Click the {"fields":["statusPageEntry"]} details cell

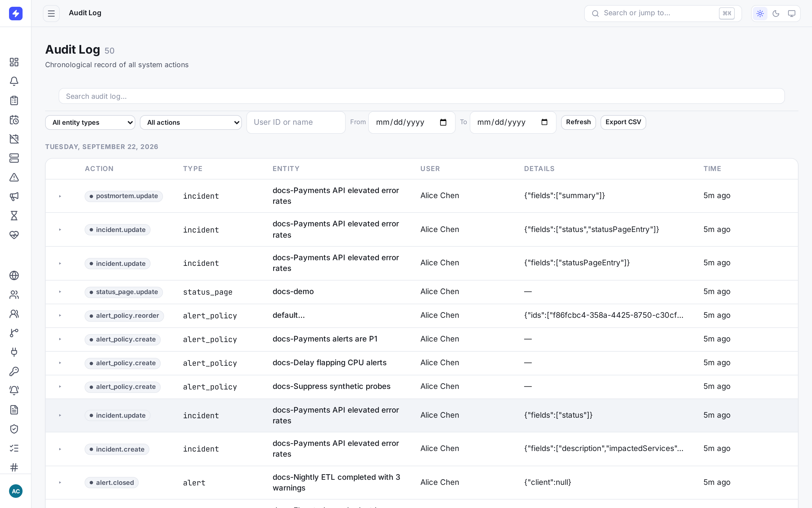[x=577, y=263]
